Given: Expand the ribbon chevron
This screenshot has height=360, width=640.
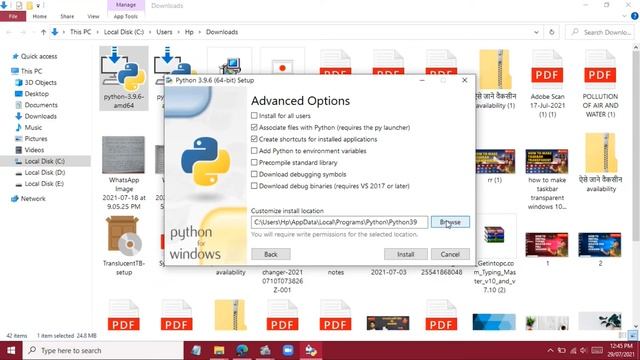Looking at the screenshot, I should coord(624,16).
